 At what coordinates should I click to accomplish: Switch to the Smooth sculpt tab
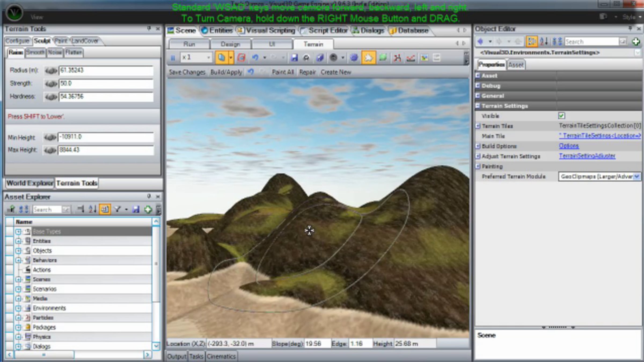click(x=35, y=52)
